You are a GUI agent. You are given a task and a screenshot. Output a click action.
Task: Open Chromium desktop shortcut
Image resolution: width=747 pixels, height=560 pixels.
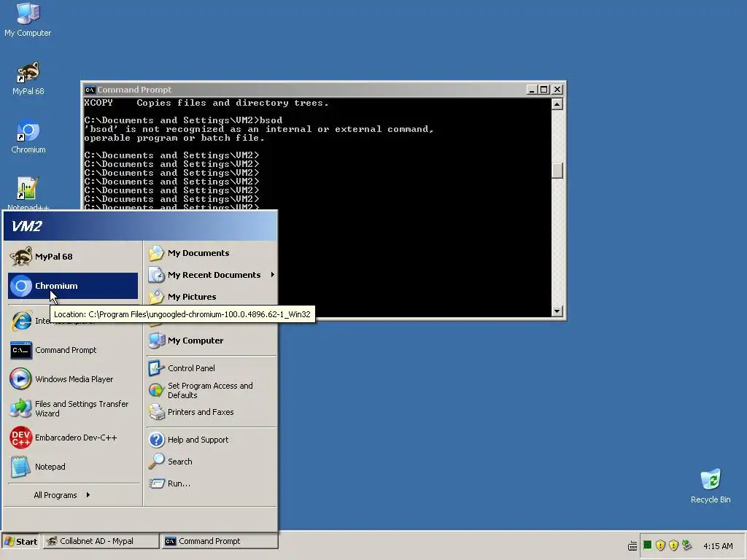click(28, 137)
